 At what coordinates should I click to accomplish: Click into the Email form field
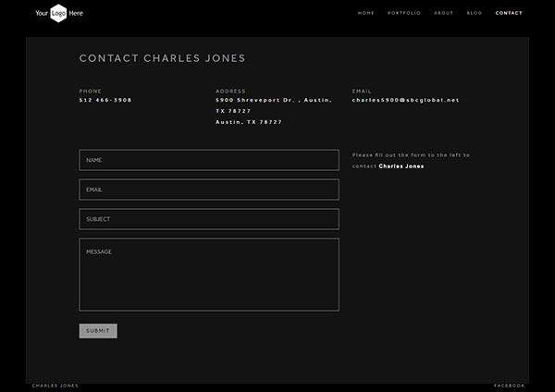pos(209,190)
